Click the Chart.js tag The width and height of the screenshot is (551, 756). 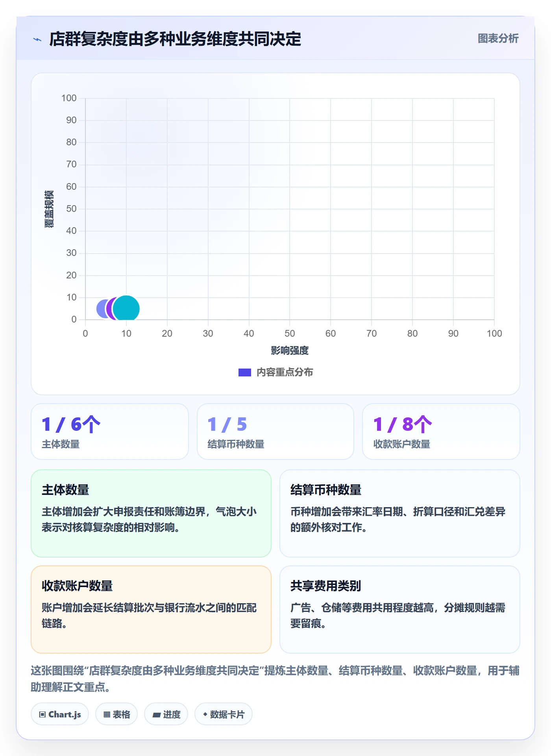click(x=60, y=714)
